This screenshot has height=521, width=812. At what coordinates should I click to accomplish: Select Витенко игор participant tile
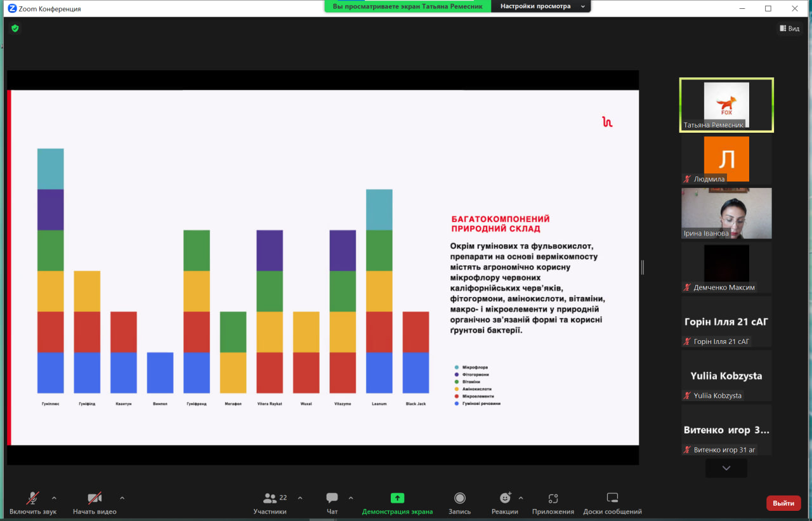click(726, 430)
